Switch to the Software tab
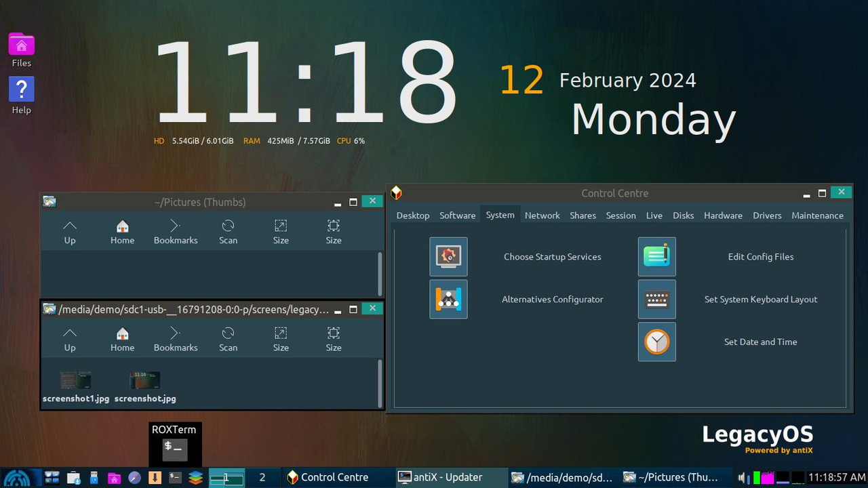 pos(458,216)
